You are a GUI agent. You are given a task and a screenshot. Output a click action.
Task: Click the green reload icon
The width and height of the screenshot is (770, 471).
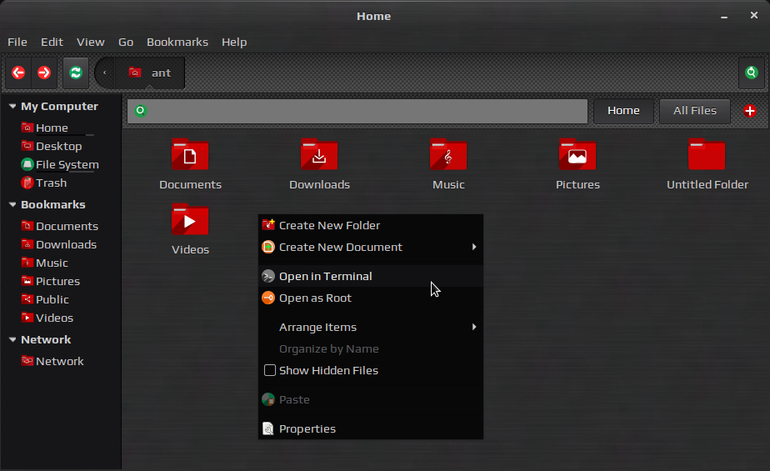[x=76, y=73]
